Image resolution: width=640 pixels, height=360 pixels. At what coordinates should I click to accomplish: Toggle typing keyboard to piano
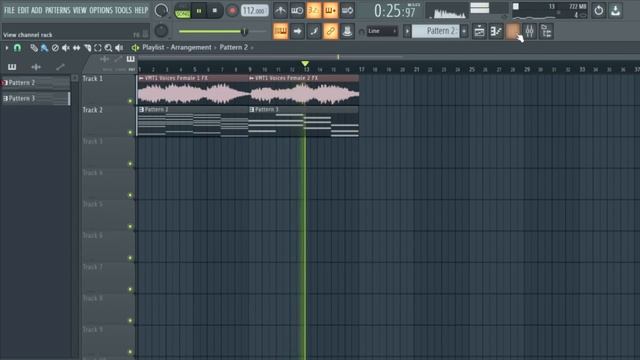(280, 31)
